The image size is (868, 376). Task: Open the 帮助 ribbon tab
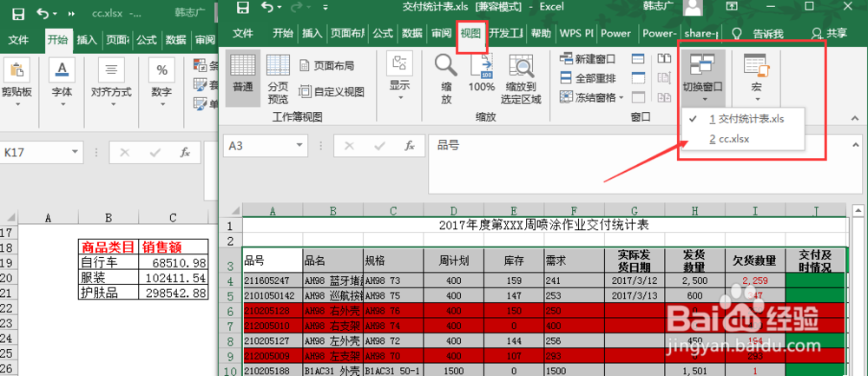[x=541, y=33]
